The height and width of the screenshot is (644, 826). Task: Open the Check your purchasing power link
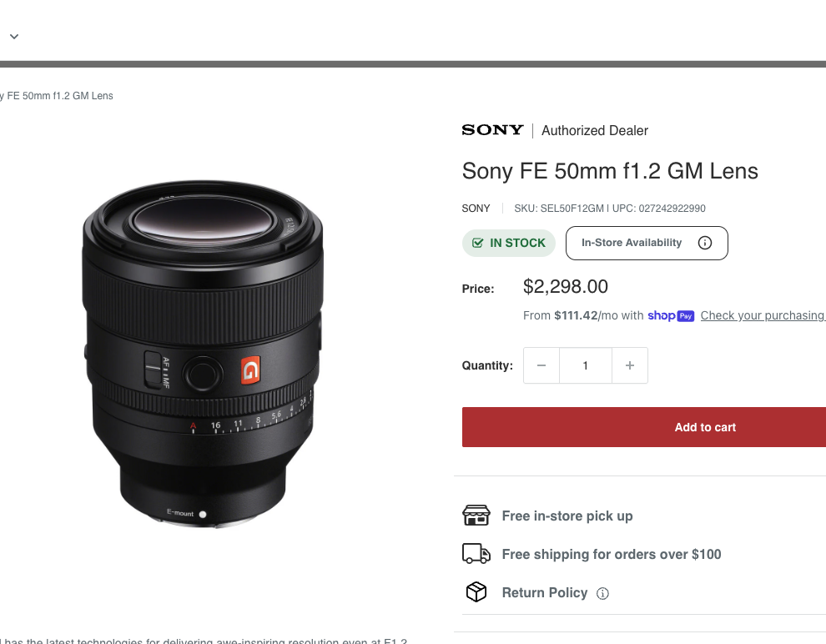pyautogui.click(x=762, y=315)
